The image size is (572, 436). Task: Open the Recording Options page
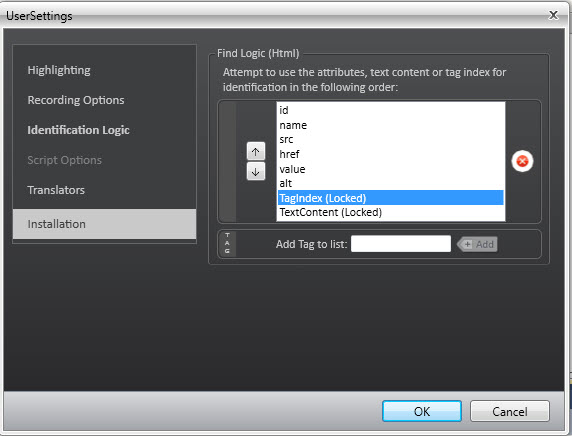tap(76, 100)
